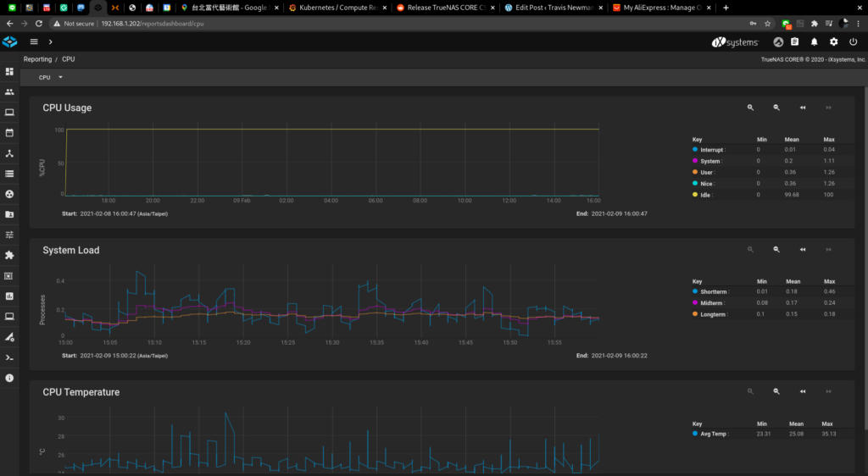
Task: Click the page vertical scrollbar
Action: [865, 257]
